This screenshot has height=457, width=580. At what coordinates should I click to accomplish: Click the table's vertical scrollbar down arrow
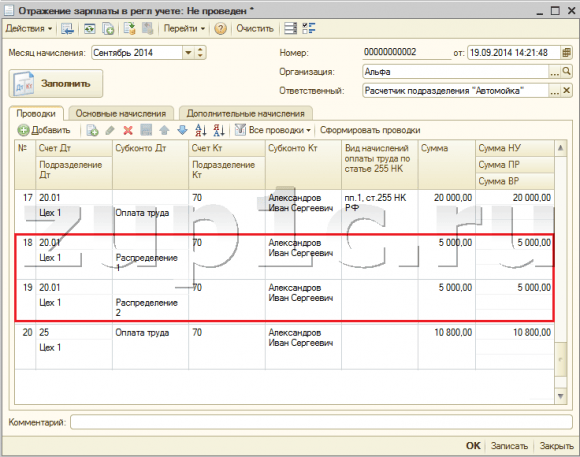pos(560,396)
